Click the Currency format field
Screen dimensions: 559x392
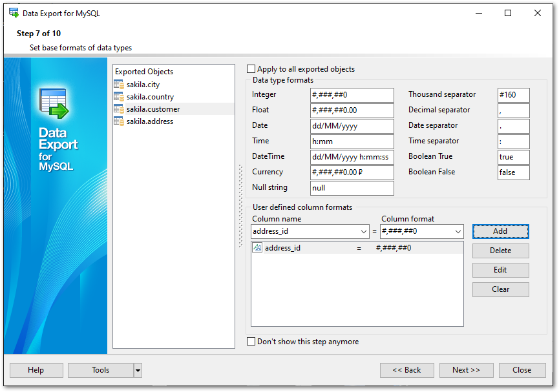352,172
